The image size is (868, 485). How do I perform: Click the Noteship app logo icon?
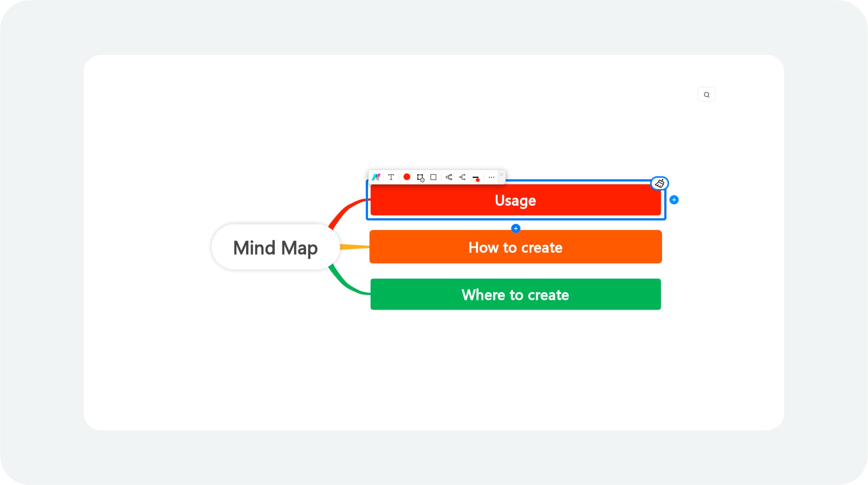pyautogui.click(x=376, y=177)
